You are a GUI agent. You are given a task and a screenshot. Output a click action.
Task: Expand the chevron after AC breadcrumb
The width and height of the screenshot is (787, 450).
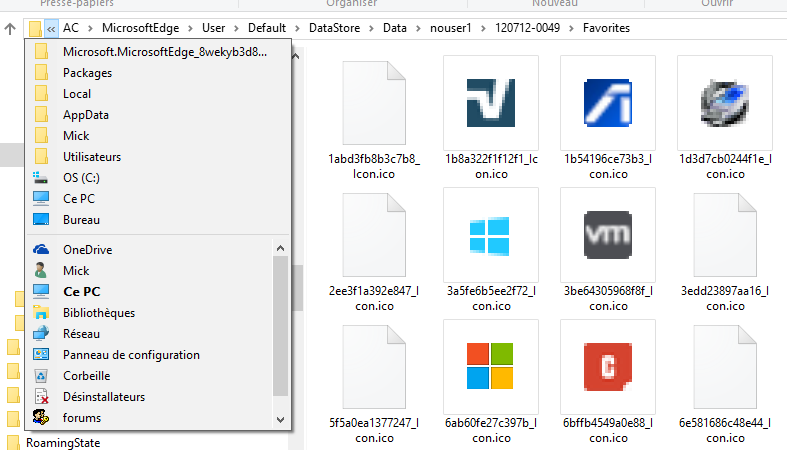point(90,29)
